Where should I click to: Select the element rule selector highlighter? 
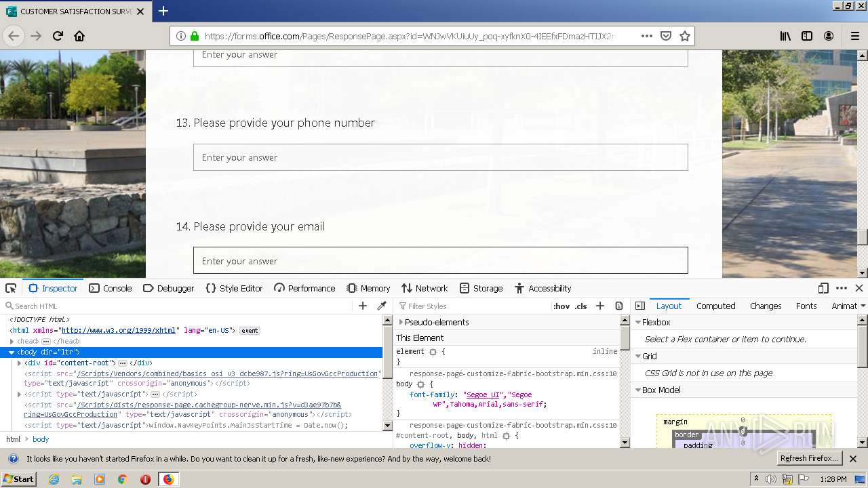click(433, 352)
